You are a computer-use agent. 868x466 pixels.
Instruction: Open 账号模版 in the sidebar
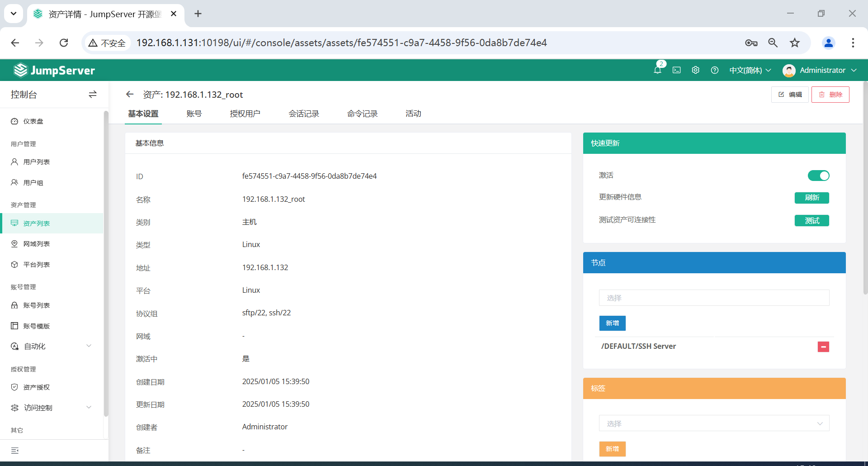pos(52,326)
